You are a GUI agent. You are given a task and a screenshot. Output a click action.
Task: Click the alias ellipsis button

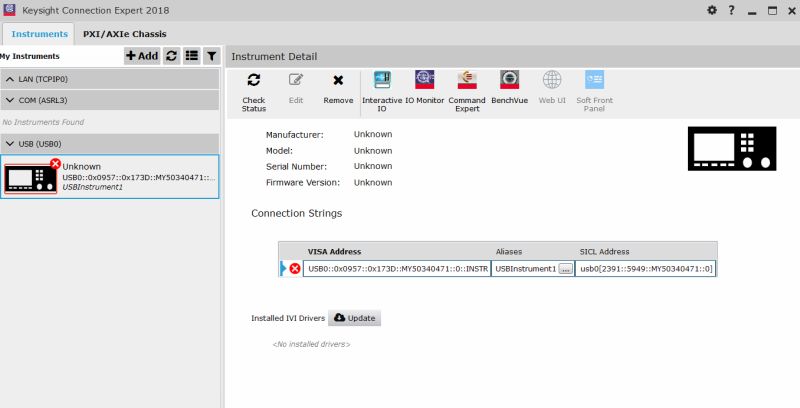tap(565, 269)
